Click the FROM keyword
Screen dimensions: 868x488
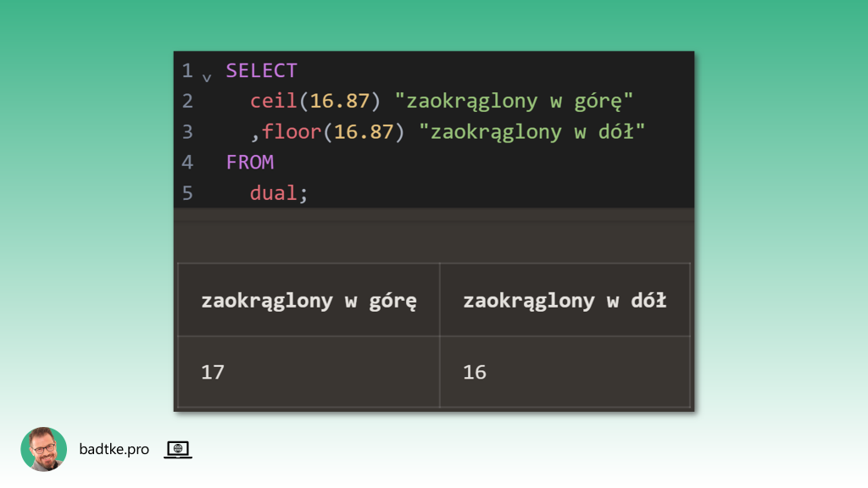tap(249, 162)
